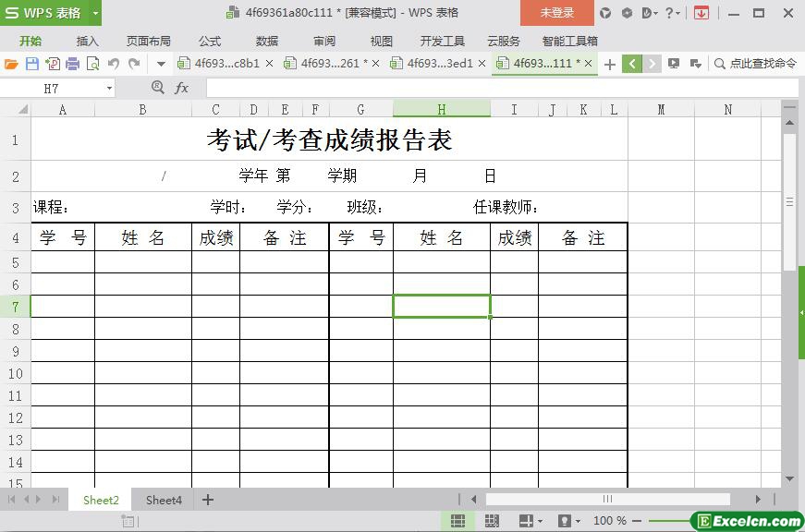Jump to last sheet navigation arrow
Viewport: 805px width, 532px height.
(x=56, y=499)
